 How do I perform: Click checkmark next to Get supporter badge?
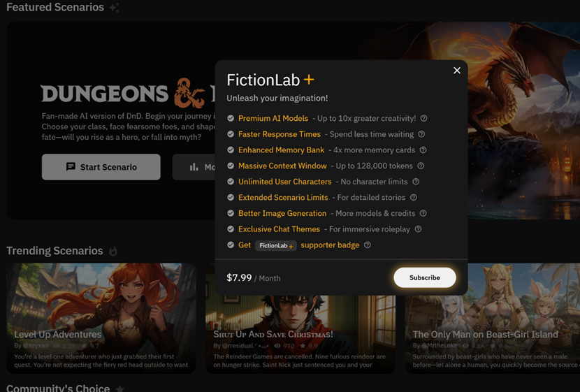[x=231, y=245]
